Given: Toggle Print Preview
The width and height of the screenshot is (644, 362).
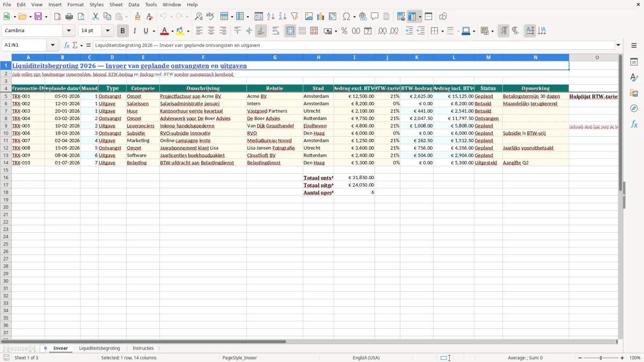Looking at the screenshot, I should click(x=81, y=17).
